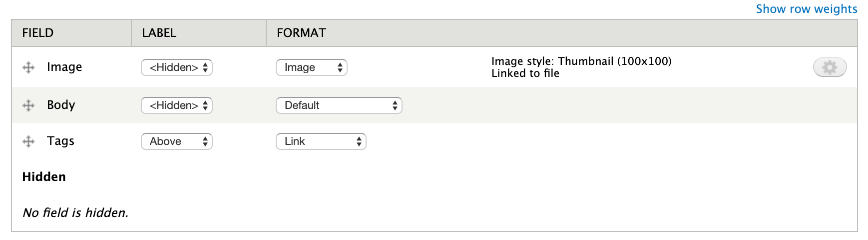Select the Body field name

pyautogui.click(x=61, y=105)
